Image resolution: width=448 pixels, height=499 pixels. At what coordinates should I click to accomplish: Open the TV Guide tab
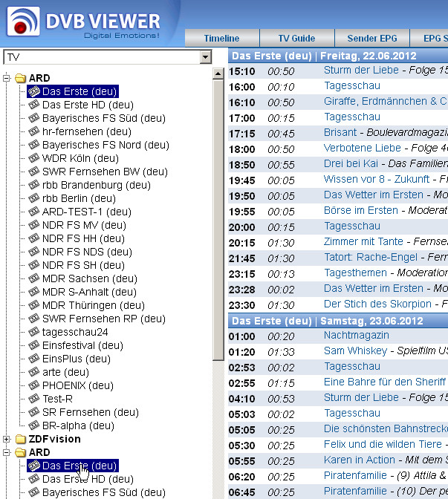coord(296,38)
